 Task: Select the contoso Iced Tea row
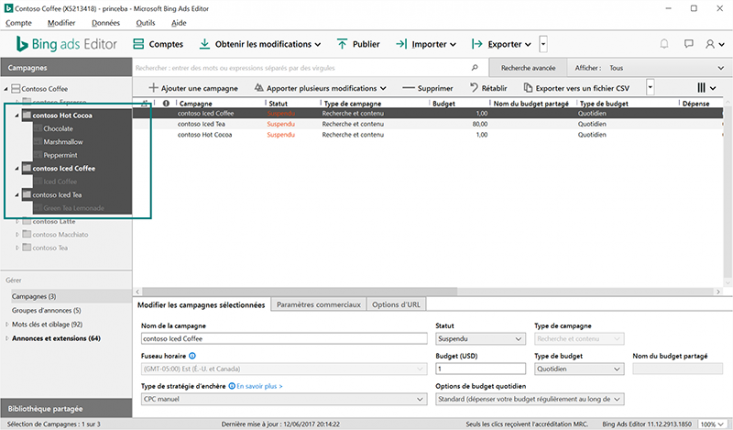point(428,124)
